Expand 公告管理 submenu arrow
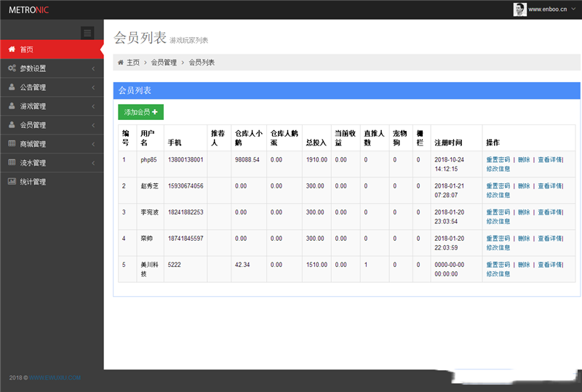 click(x=93, y=87)
